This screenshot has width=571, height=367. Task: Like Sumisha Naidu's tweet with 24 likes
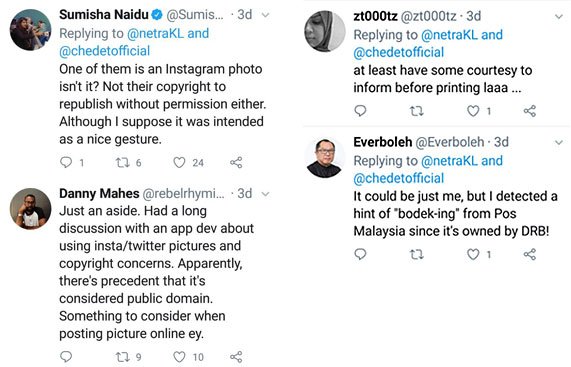coord(179,162)
